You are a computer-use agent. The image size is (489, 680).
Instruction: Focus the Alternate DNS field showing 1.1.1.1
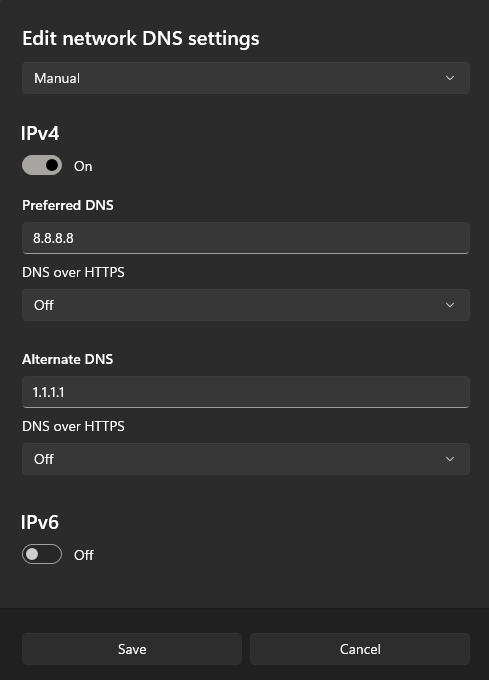click(246, 392)
